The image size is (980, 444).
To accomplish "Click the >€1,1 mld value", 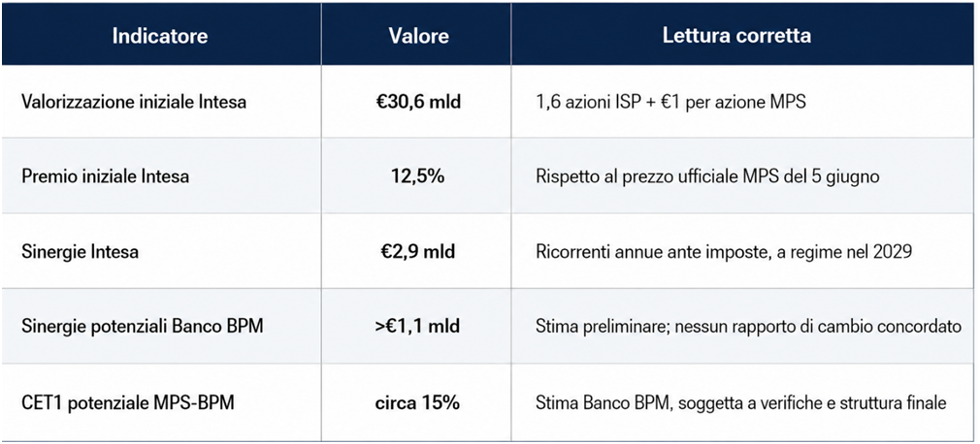I will (x=418, y=327).
